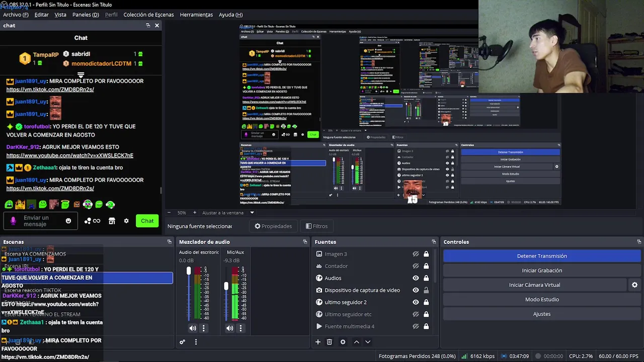Delete selected source with trash icon

[330, 342]
